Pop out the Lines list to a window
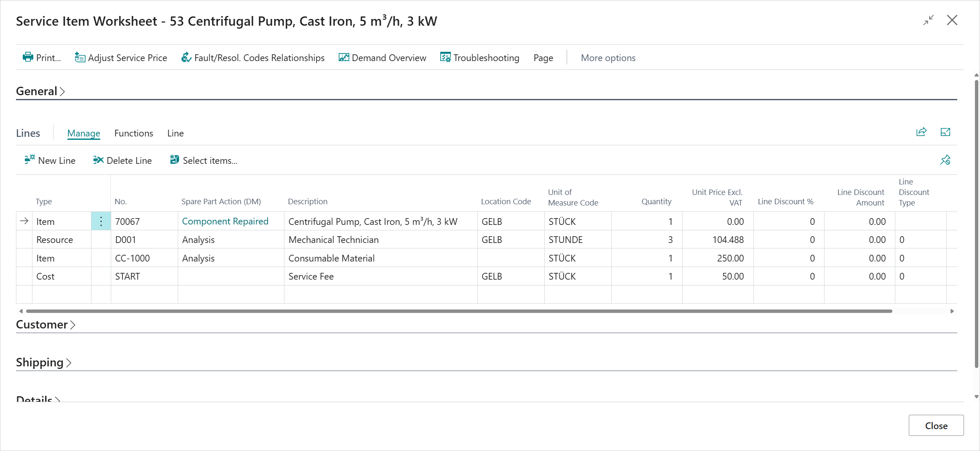980x451 pixels. [945, 132]
